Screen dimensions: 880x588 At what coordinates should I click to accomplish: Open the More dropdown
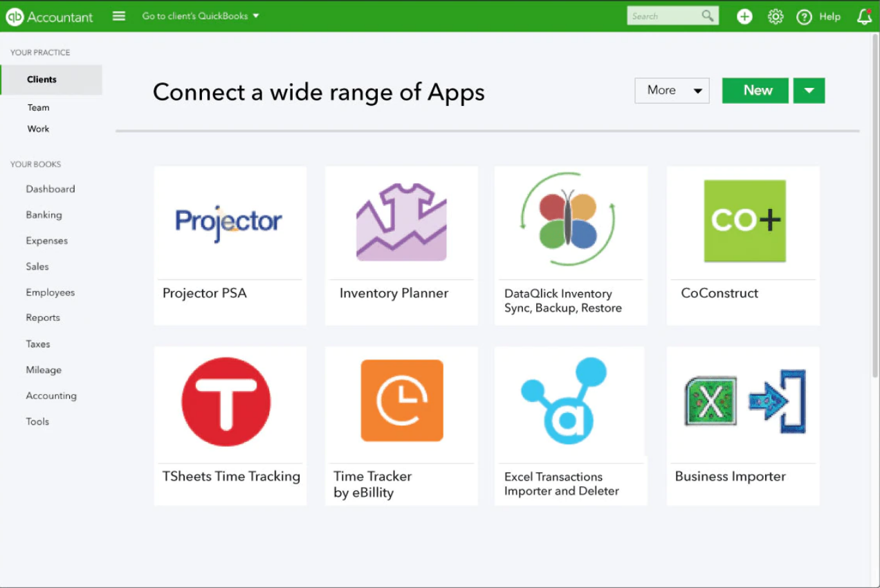point(672,91)
